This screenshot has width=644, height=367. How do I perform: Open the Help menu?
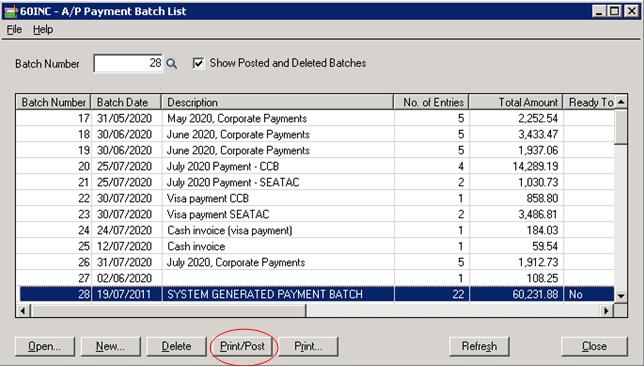(x=43, y=30)
